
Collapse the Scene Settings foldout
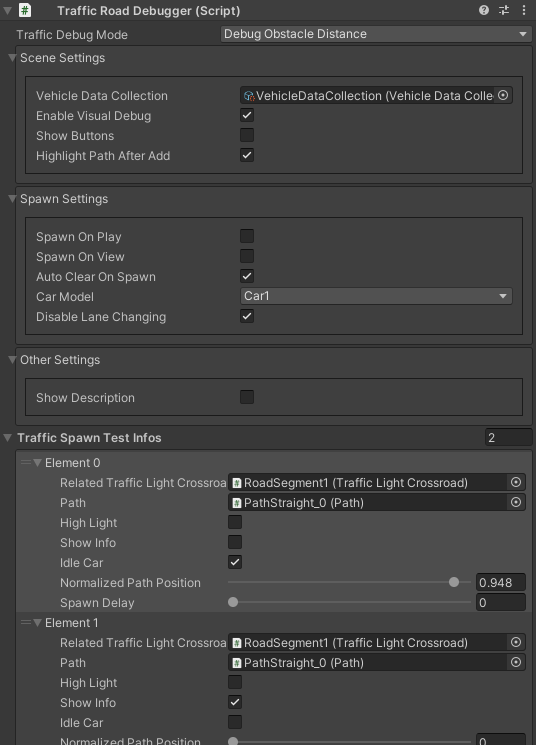coord(12,57)
